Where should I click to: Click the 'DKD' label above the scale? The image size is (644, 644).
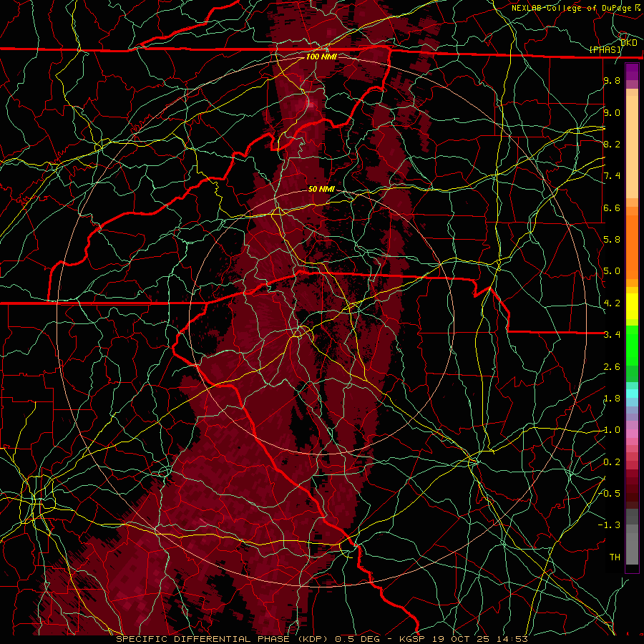click(x=629, y=43)
